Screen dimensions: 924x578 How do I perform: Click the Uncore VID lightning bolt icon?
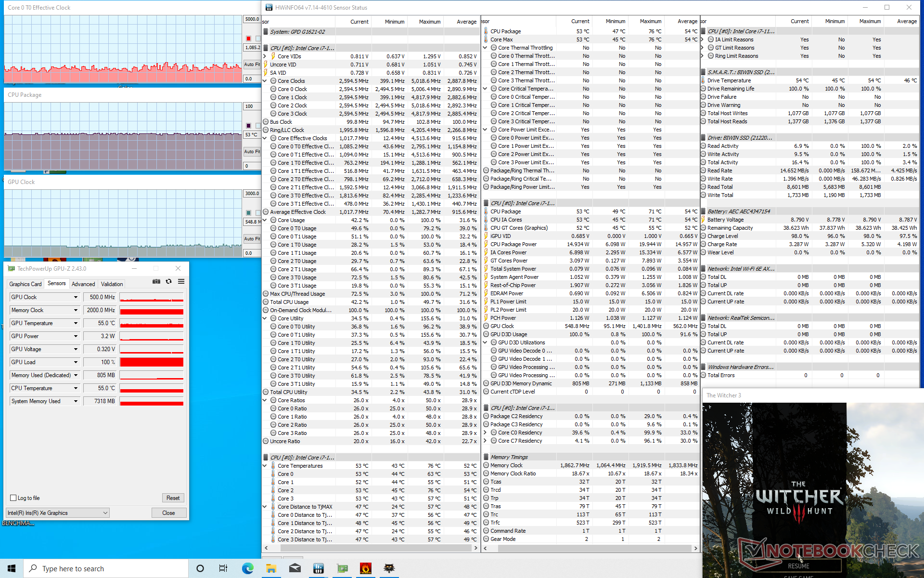click(266, 65)
